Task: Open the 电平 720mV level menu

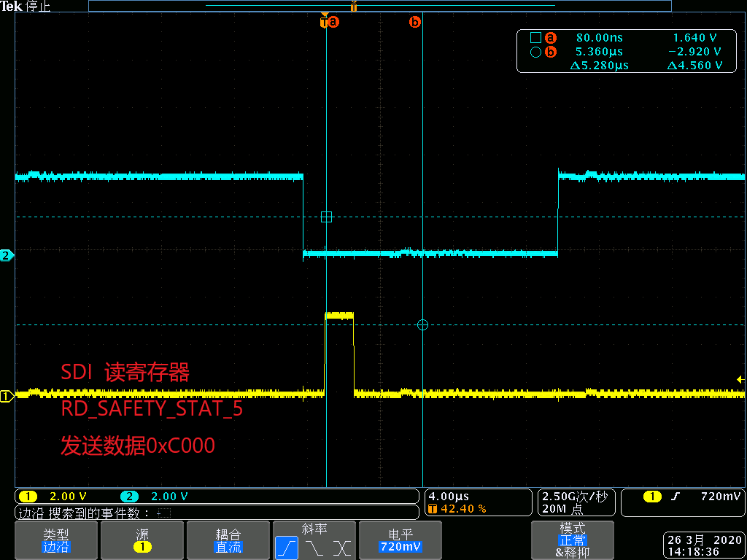Action: point(400,540)
